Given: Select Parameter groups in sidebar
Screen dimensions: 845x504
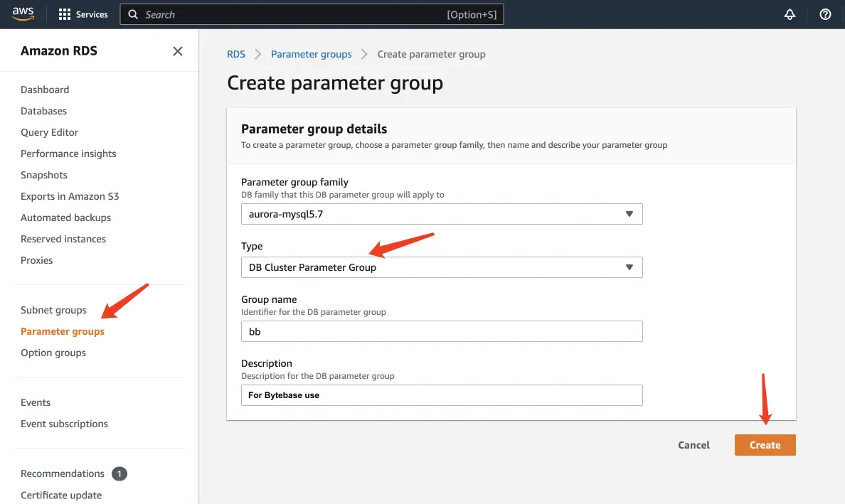Looking at the screenshot, I should click(x=63, y=332).
